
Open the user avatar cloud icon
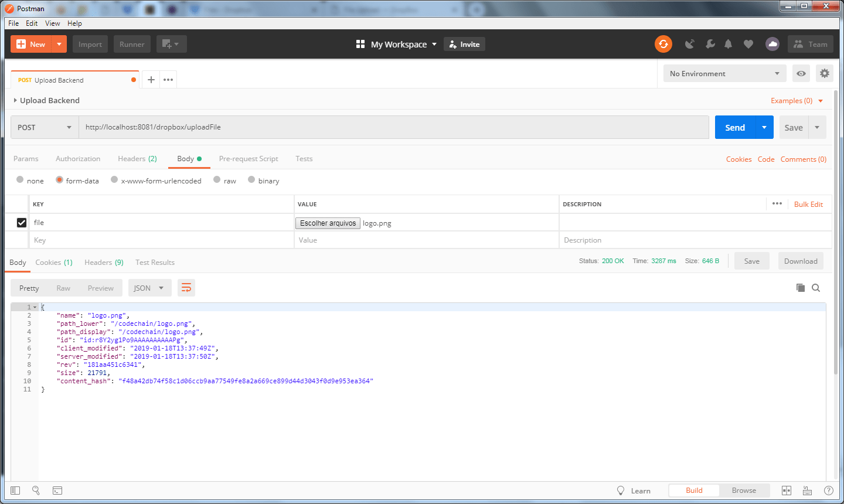tap(772, 44)
